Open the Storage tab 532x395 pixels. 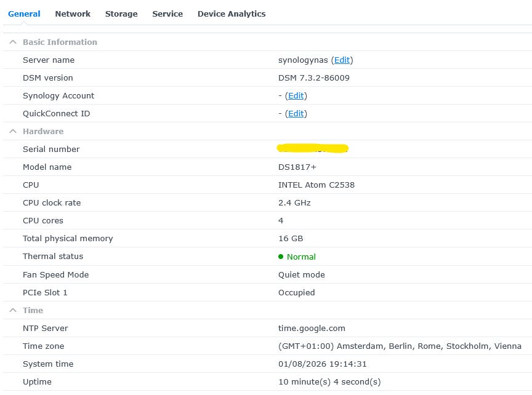121,14
